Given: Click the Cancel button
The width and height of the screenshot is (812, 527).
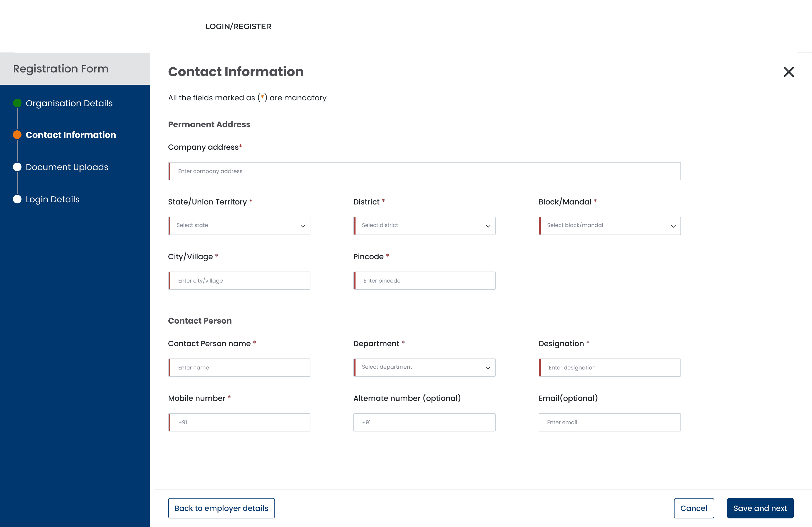Looking at the screenshot, I should [x=694, y=508].
